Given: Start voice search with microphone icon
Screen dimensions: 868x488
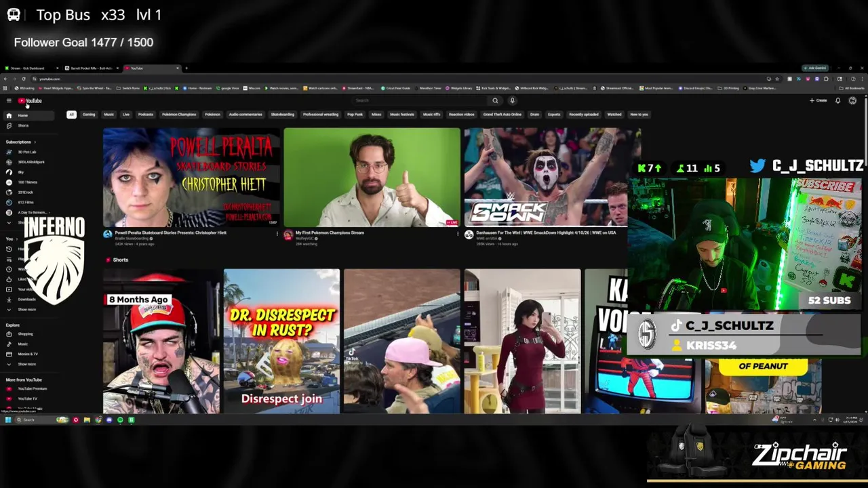Looking at the screenshot, I should coord(512,100).
